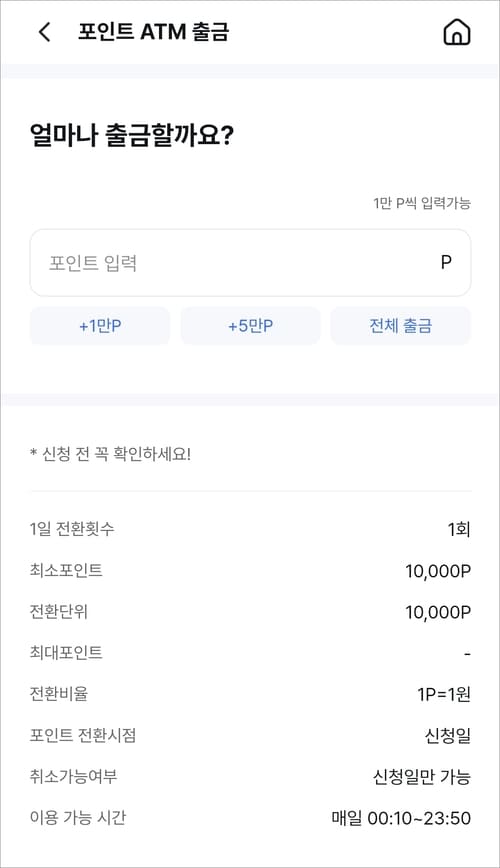Click the P unit label in input

[x=446, y=262]
